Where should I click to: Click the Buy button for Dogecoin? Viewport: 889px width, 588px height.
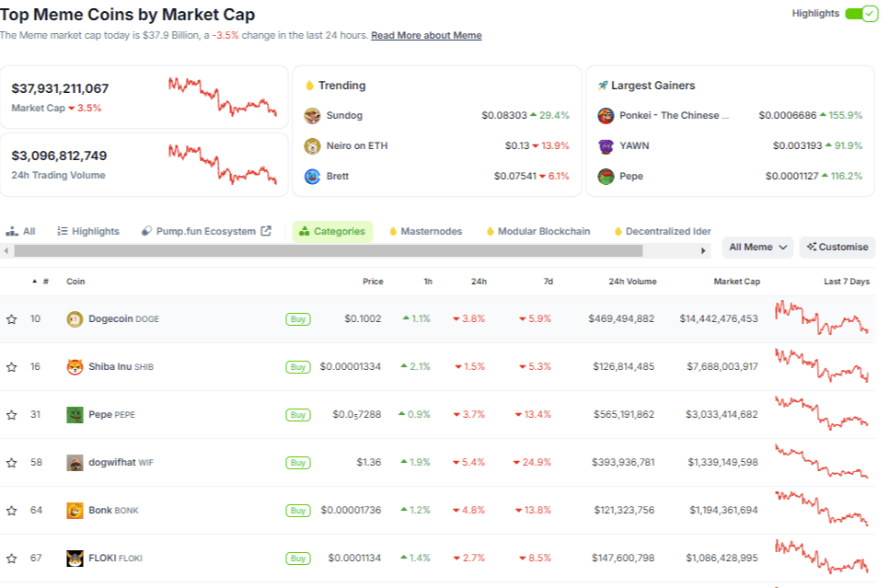[298, 319]
